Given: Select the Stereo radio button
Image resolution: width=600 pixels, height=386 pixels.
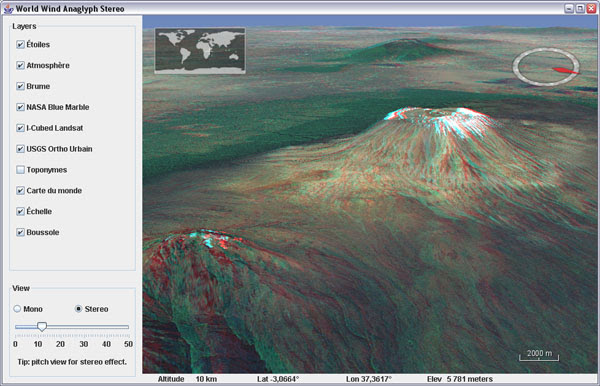Looking at the screenshot, I should [78, 309].
